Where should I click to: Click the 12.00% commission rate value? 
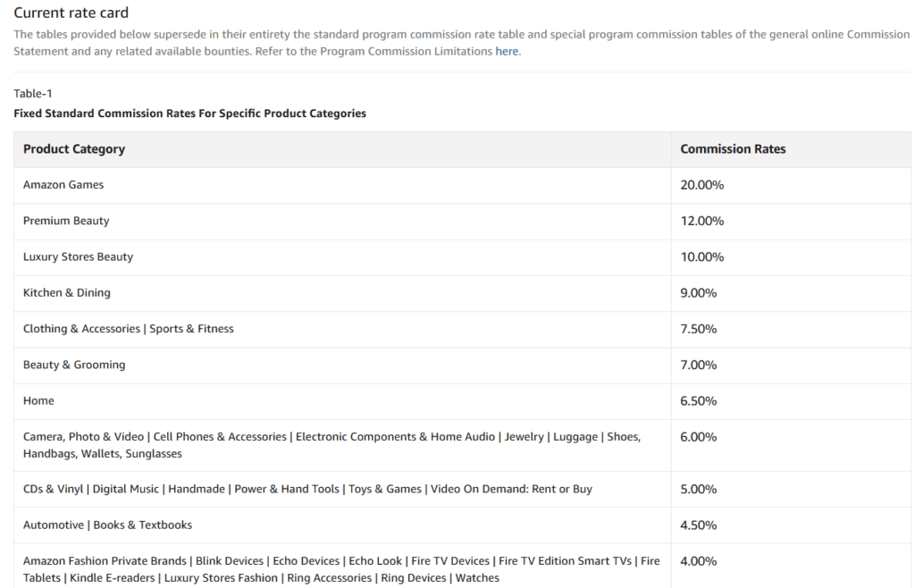[x=701, y=221]
